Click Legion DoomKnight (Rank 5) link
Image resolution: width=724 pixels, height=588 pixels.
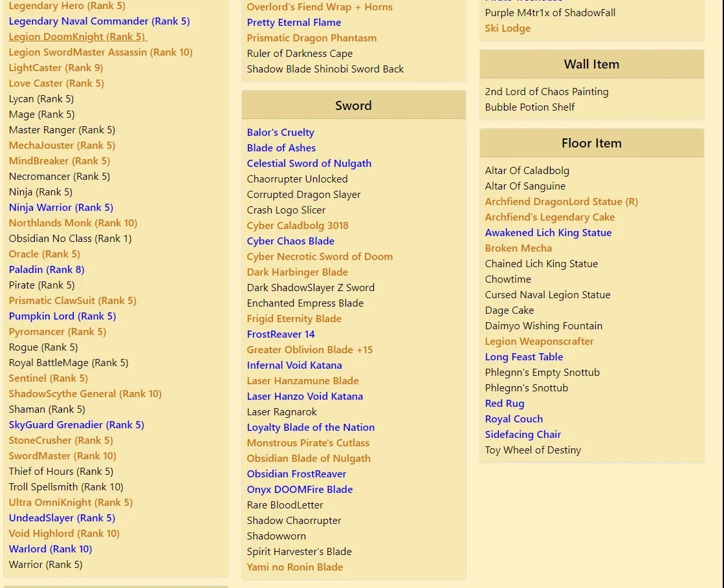78,37
